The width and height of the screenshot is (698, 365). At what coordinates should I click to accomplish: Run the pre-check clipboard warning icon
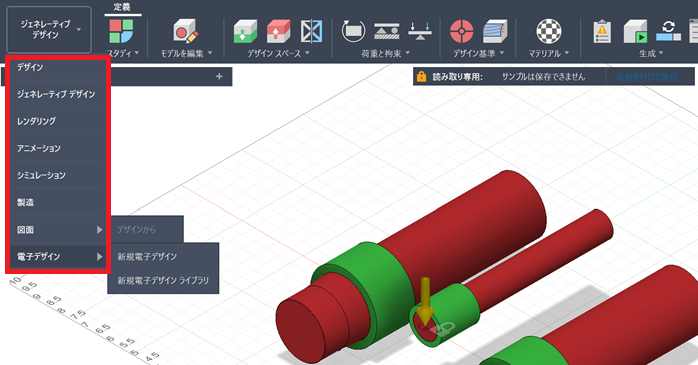(x=602, y=31)
